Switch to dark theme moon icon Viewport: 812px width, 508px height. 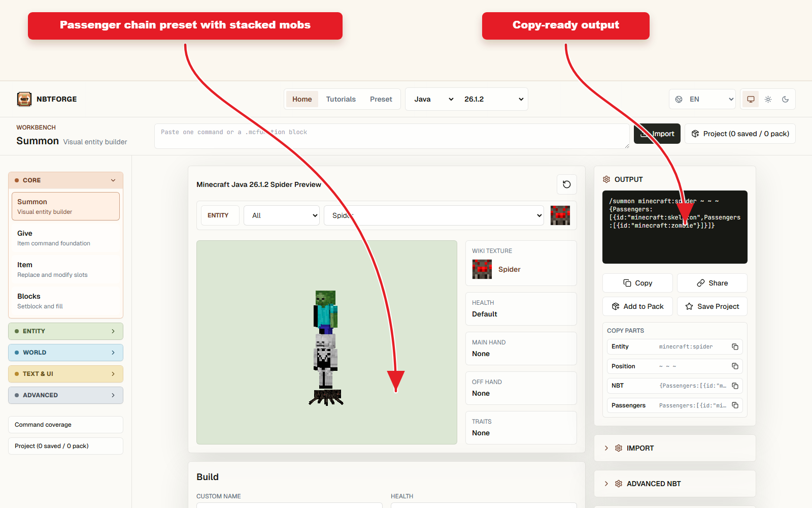click(x=786, y=99)
